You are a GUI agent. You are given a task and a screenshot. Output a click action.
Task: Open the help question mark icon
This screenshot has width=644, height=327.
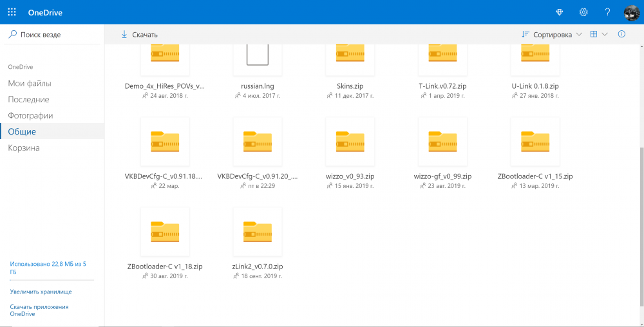coord(607,12)
